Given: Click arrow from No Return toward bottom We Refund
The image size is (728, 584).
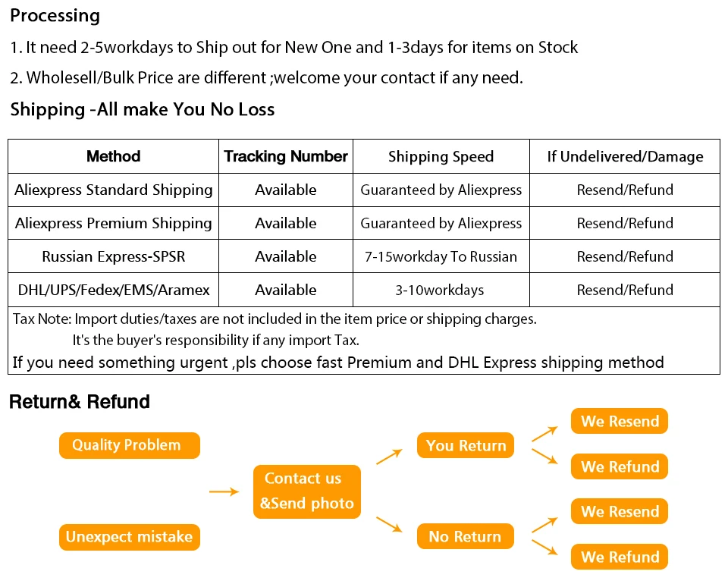Looking at the screenshot, I should tap(544, 548).
